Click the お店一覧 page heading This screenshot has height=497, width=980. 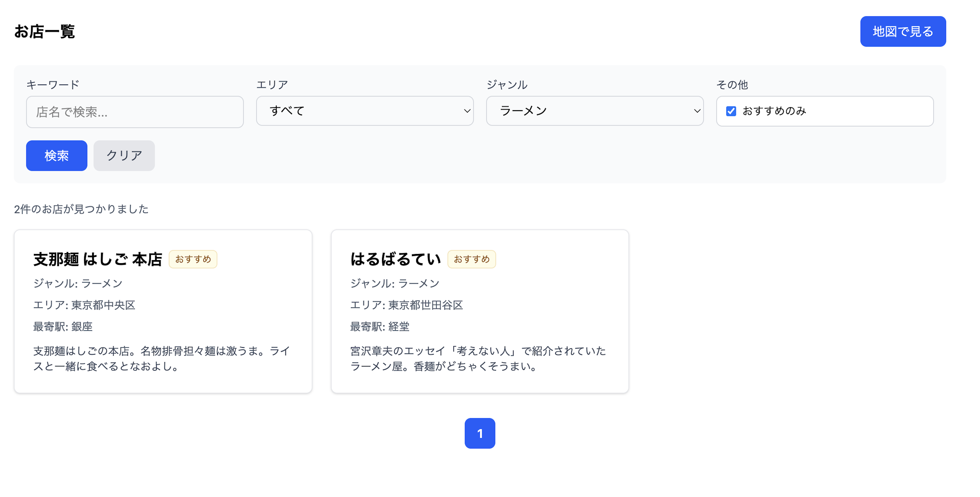[44, 32]
